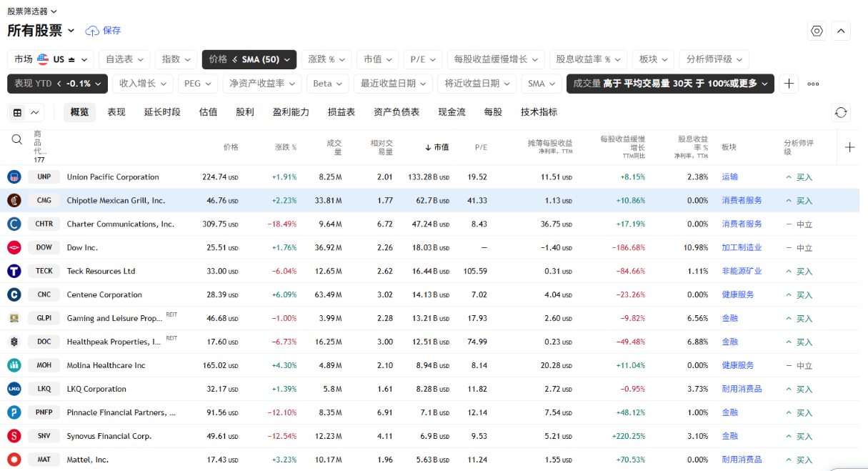This screenshot has height=471, width=868.
Task: Open the P/E filter dropdown
Action: point(424,59)
